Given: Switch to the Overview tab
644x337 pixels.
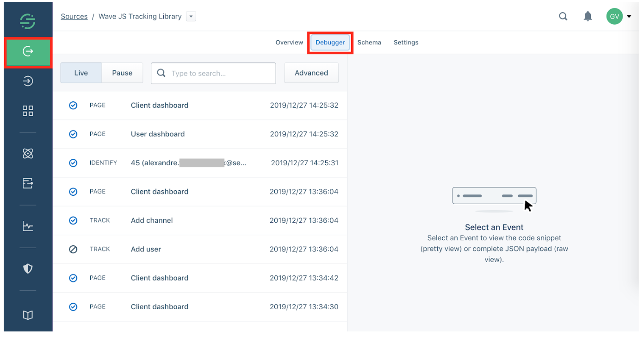Looking at the screenshot, I should (289, 43).
